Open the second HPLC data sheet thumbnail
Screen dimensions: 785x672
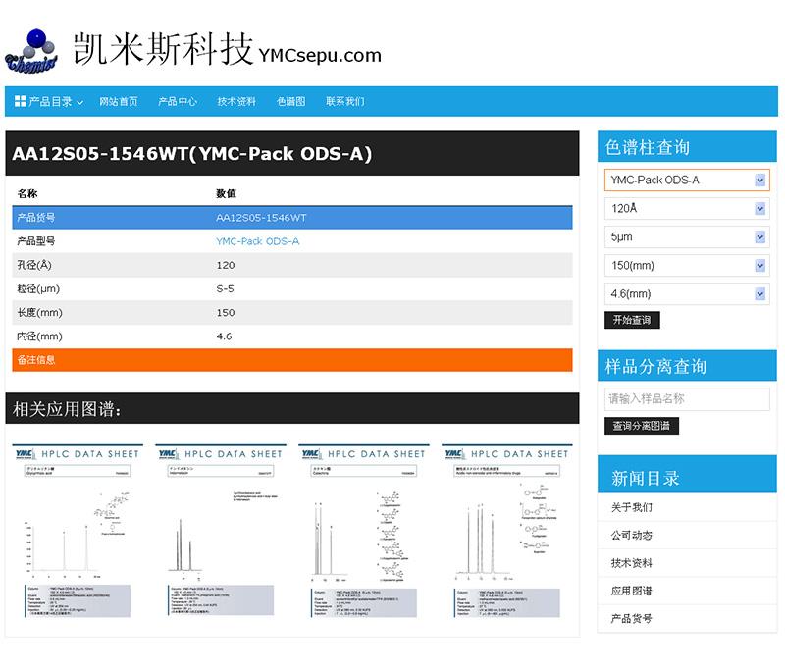click(221, 532)
